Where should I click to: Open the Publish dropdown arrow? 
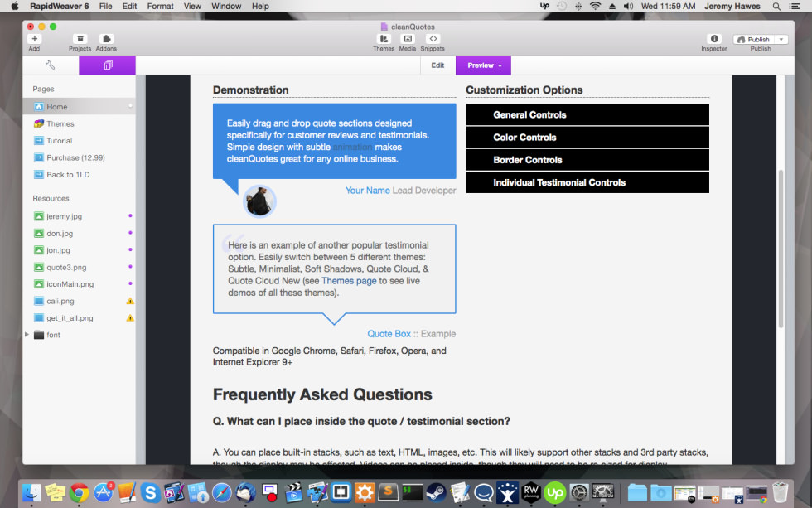pos(781,39)
